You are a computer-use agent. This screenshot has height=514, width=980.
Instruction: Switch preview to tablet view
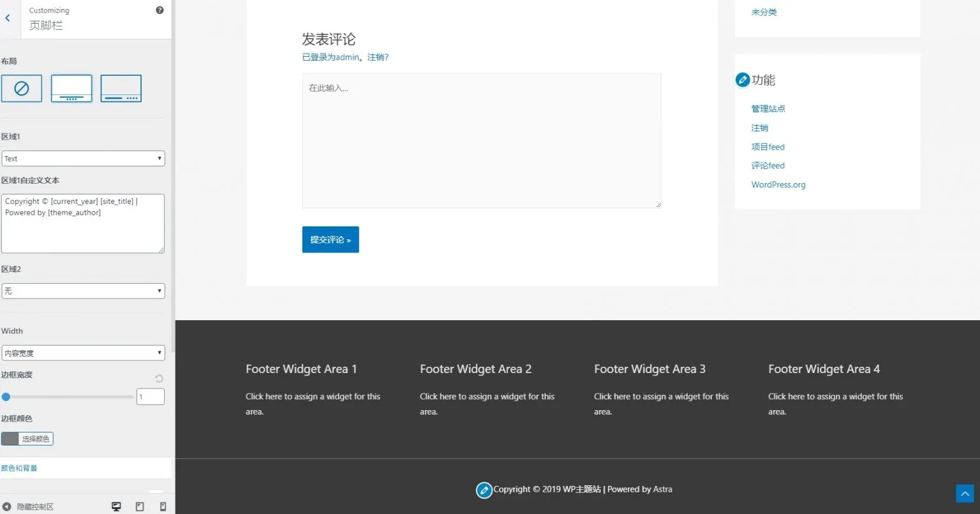point(140,506)
